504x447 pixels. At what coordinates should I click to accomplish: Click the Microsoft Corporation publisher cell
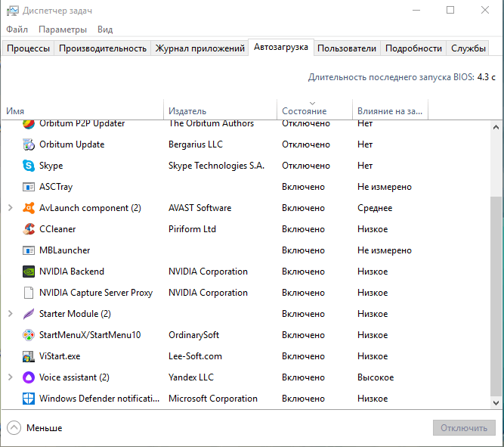point(213,399)
